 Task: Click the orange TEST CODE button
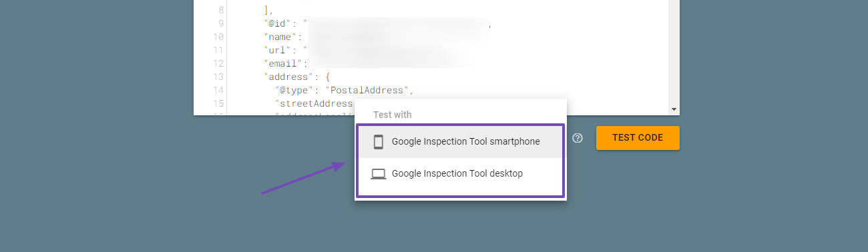click(x=638, y=138)
